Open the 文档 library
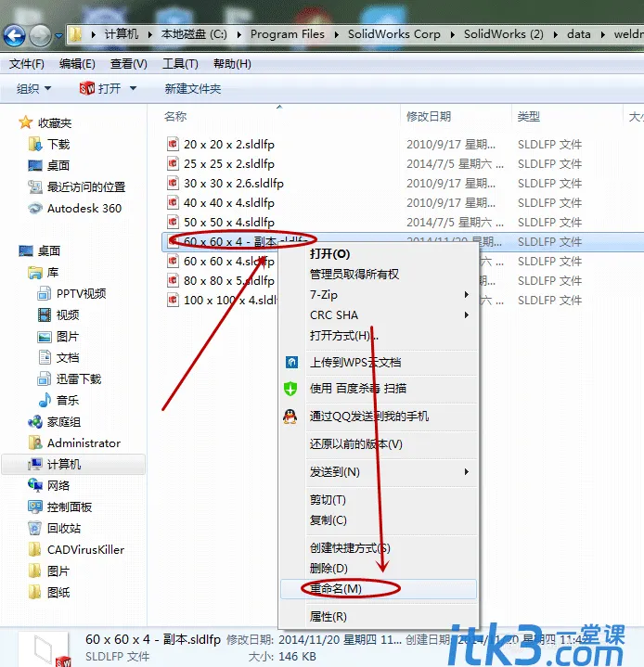 (58, 358)
